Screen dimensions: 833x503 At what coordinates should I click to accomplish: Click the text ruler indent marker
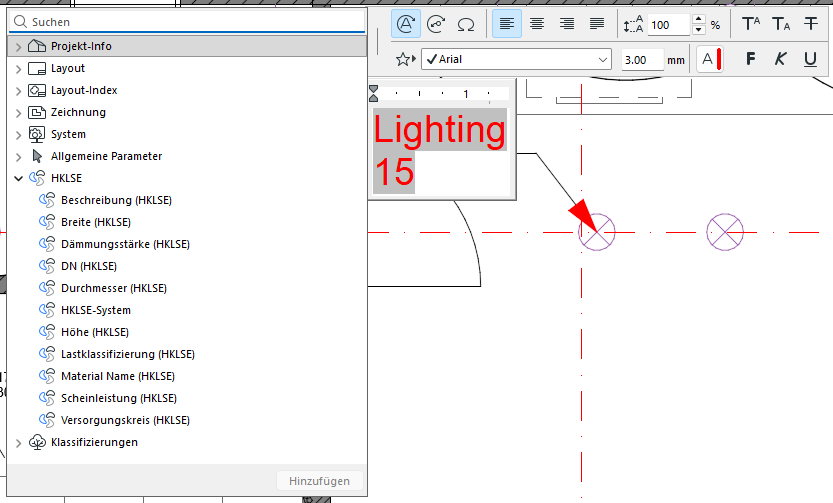click(373, 93)
